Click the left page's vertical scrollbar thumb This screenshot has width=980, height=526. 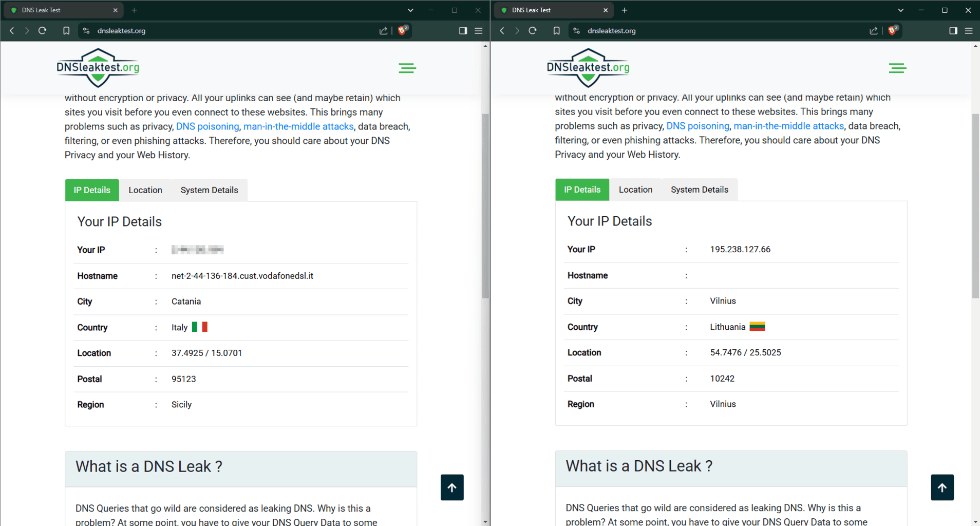[x=485, y=205]
